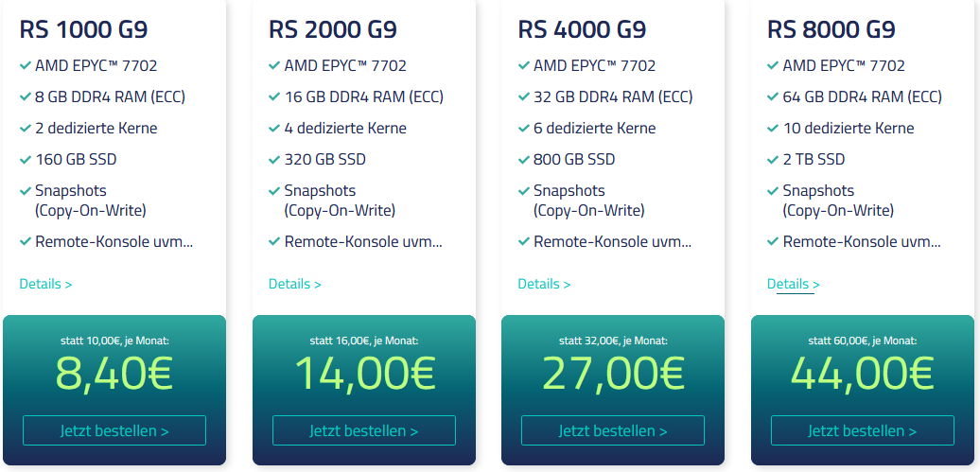This screenshot has width=980, height=472.
Task: Click the 14,00€ monthly price
Action: tap(364, 373)
